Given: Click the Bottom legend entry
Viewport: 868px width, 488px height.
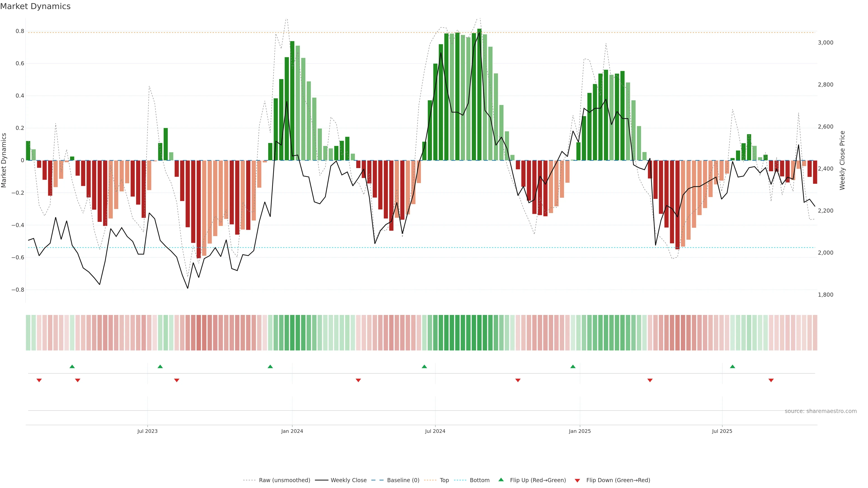Looking at the screenshot, I should point(479,480).
